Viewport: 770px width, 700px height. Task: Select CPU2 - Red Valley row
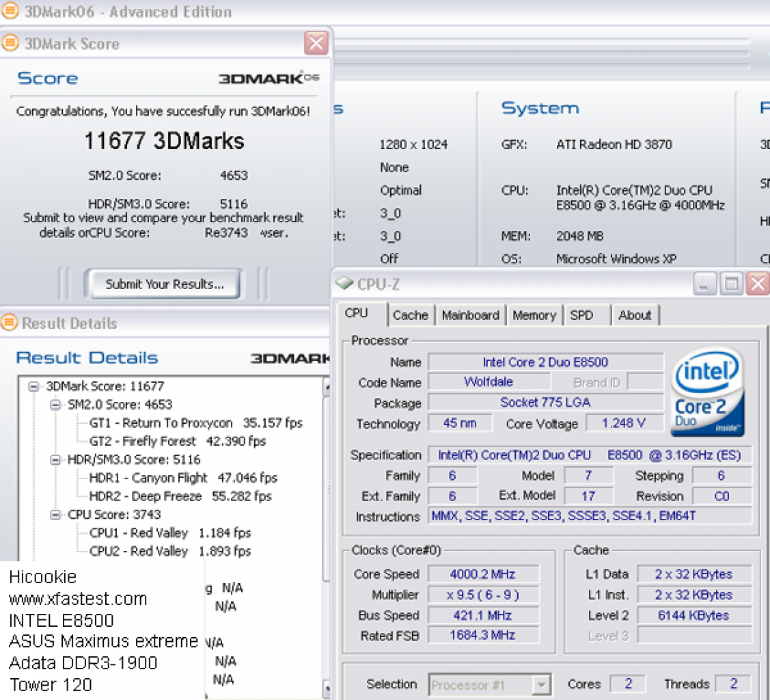click(170, 551)
